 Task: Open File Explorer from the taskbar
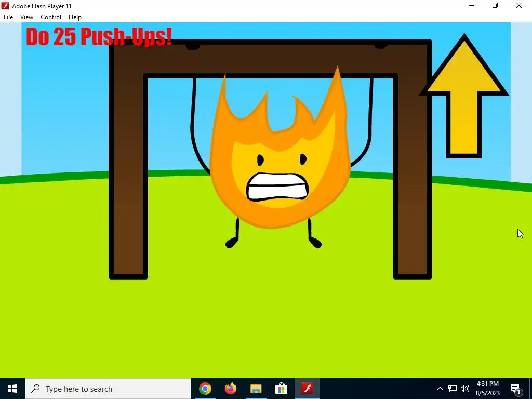tap(256, 389)
